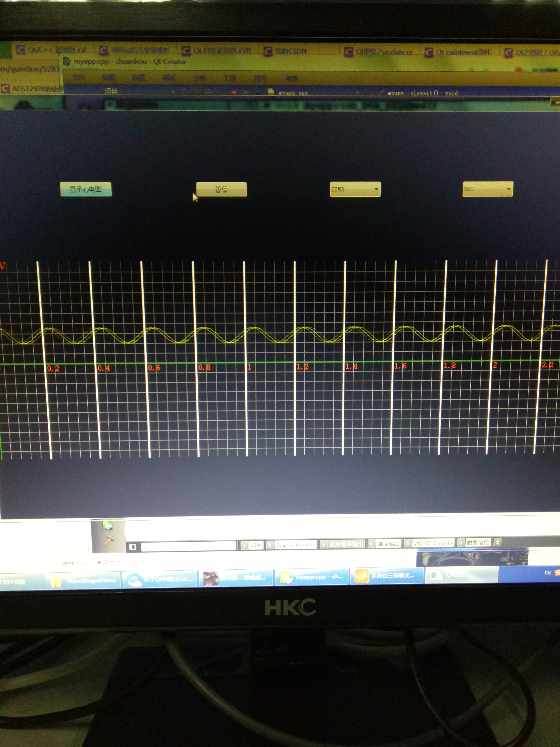560x747 pixels.
Task: Expand the 项目 project selector dropdown
Action: (x=173, y=92)
